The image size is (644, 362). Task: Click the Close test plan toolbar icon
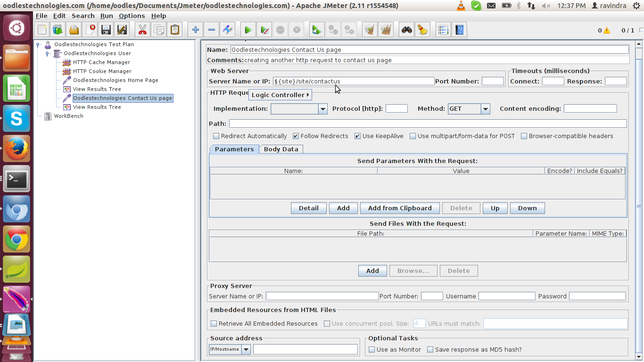coord(90,30)
